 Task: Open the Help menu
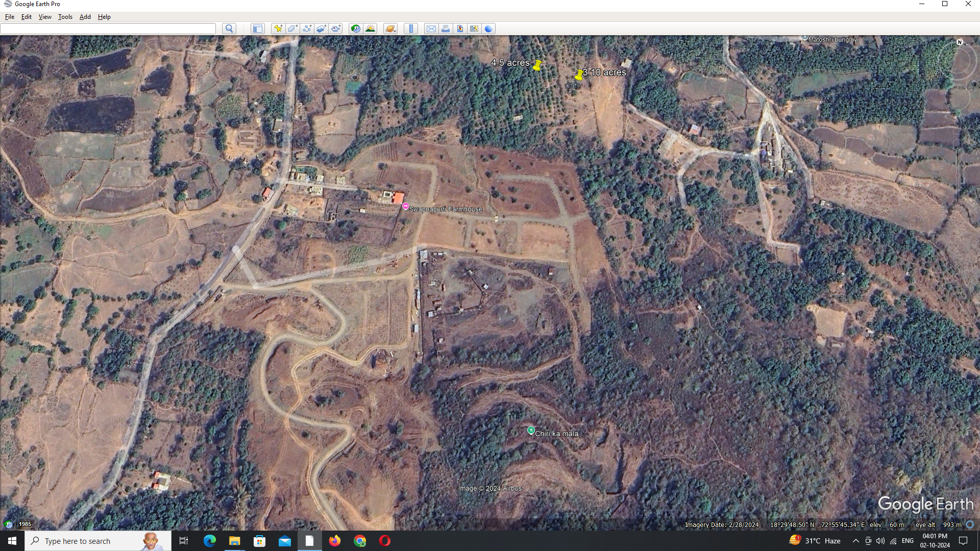[104, 17]
